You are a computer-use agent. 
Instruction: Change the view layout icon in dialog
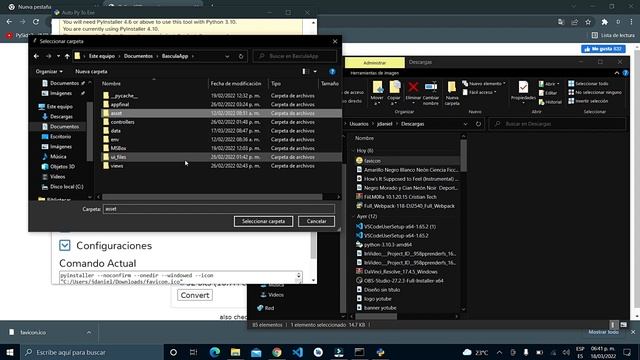click(x=305, y=71)
